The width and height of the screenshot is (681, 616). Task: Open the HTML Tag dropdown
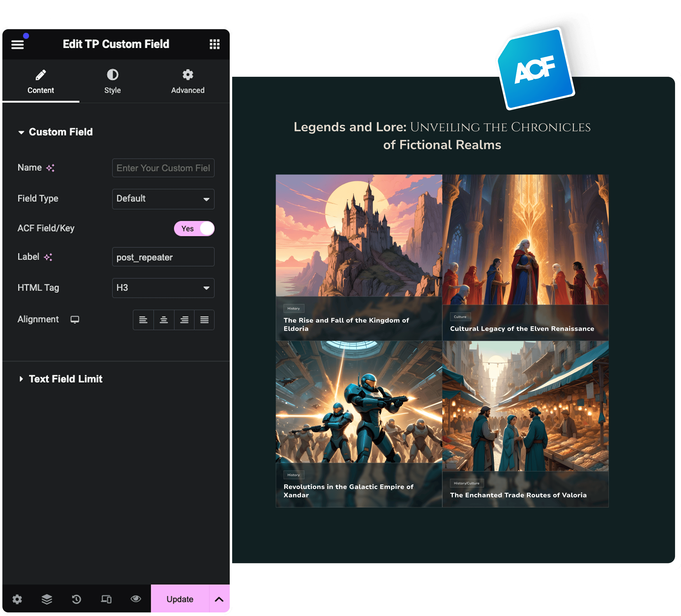click(x=163, y=288)
